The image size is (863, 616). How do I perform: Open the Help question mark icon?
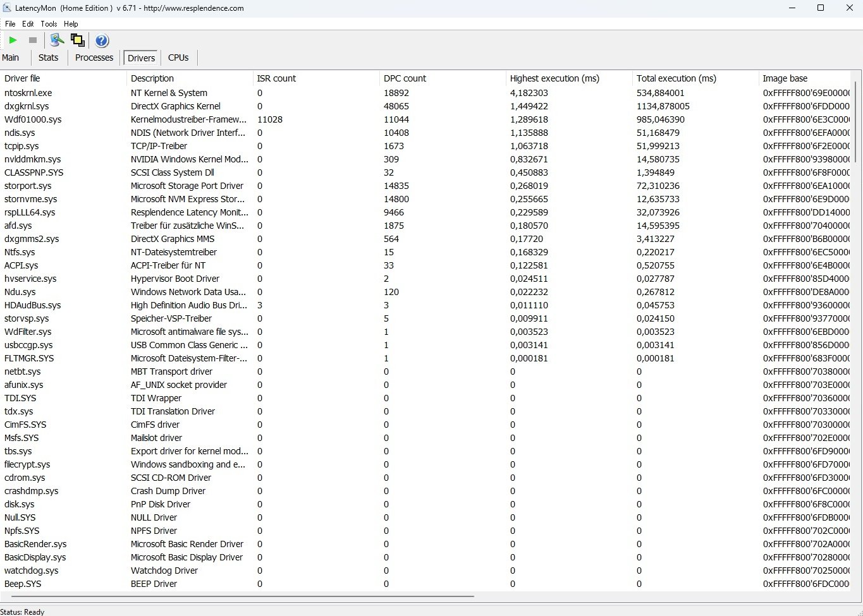click(102, 40)
